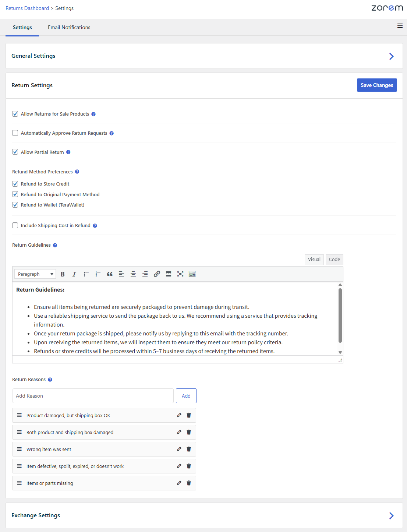Screen dimensions: 407x532
Task: Click the Save Changes button
Action: [x=376, y=85]
